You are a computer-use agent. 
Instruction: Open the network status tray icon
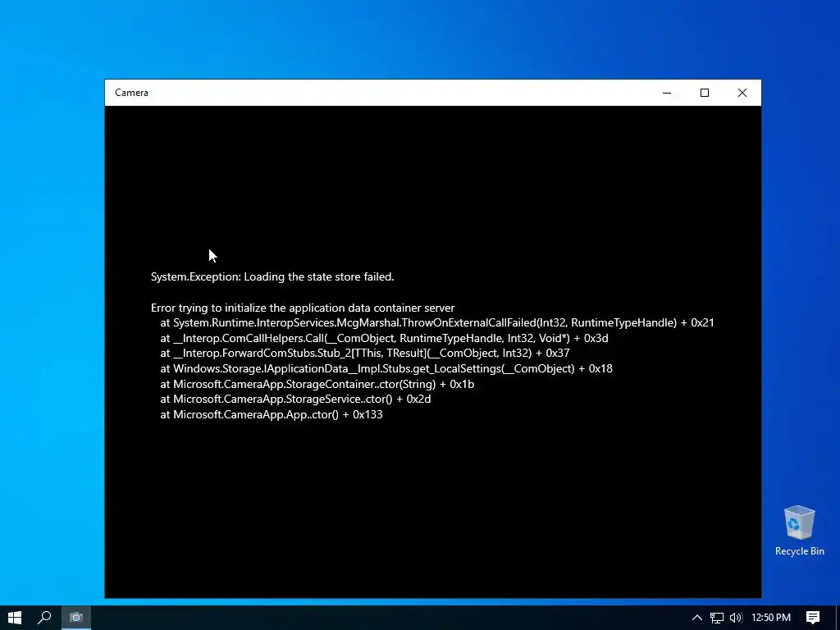point(717,618)
